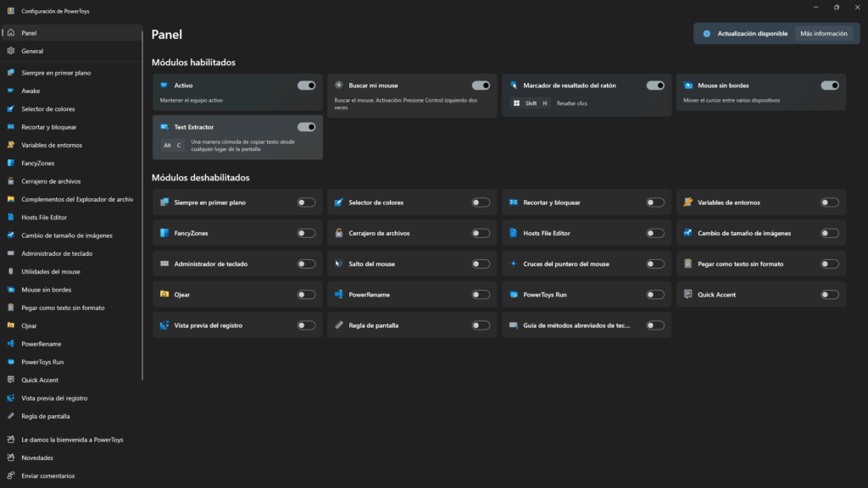Open the Administrador de teclado card
The width and height of the screenshot is (868, 488).
pyautogui.click(x=237, y=264)
